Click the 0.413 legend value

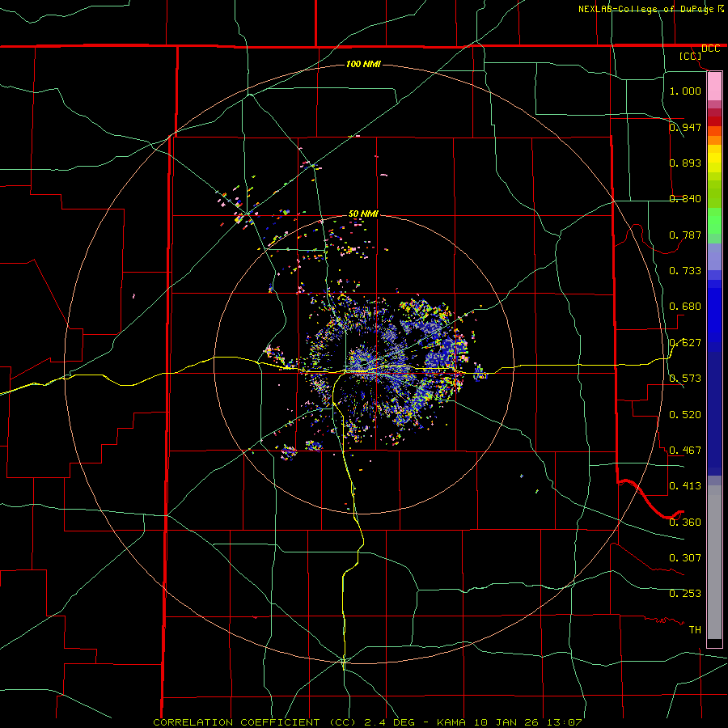[x=685, y=486]
